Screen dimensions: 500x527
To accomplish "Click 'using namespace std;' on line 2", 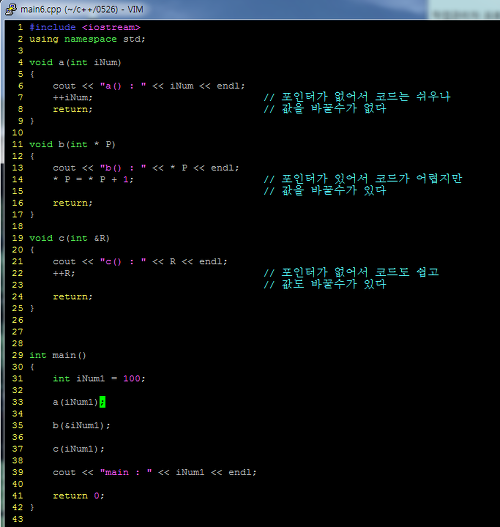I will (87, 39).
